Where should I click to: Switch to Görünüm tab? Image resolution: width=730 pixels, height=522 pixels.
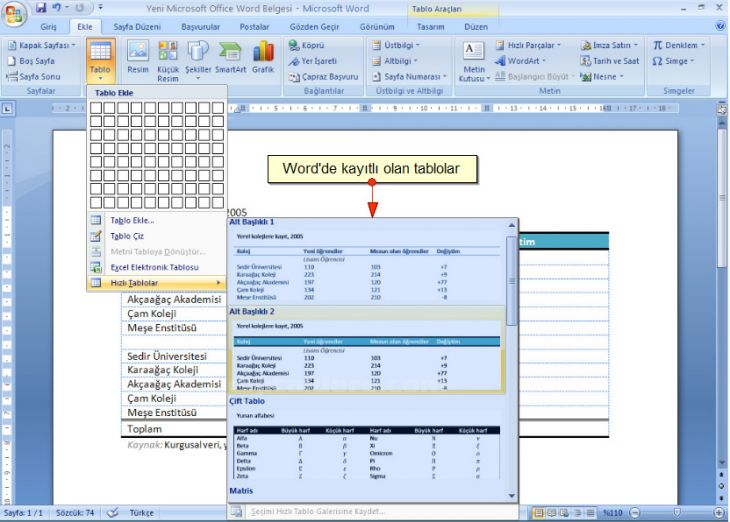377,27
